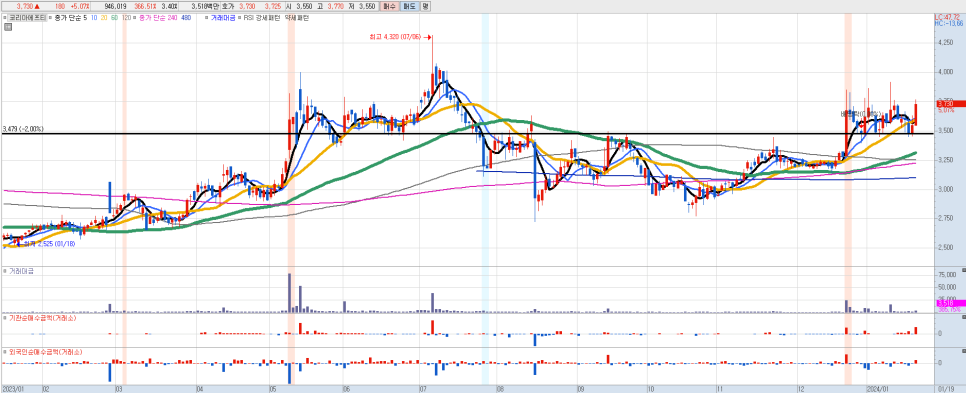966x393 pixels.
Task: Click the +5.07% change value in header
Action: pyautogui.click(x=80, y=6)
